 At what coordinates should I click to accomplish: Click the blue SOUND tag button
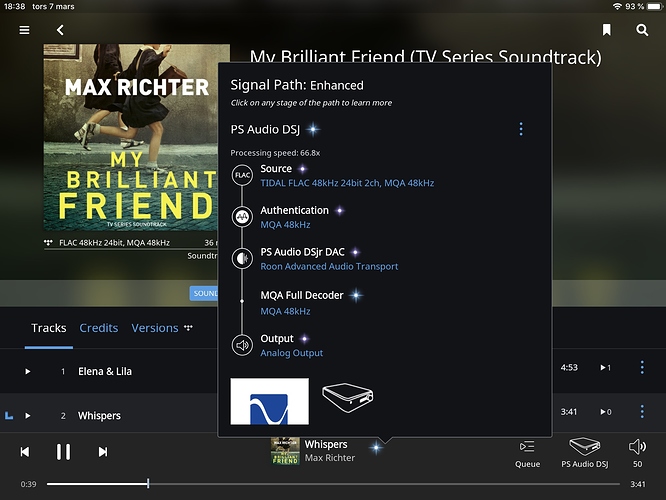coord(204,293)
